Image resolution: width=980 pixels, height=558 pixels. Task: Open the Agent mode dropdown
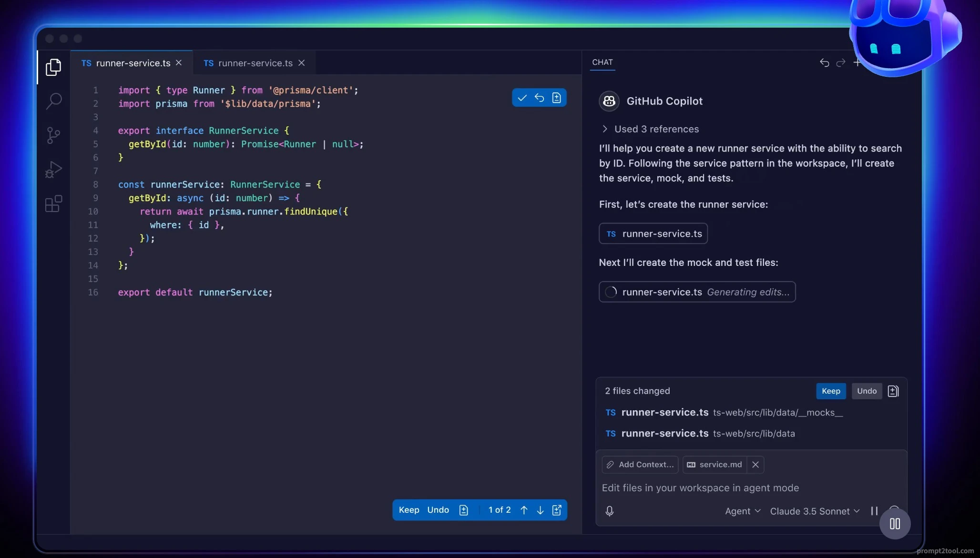(743, 511)
